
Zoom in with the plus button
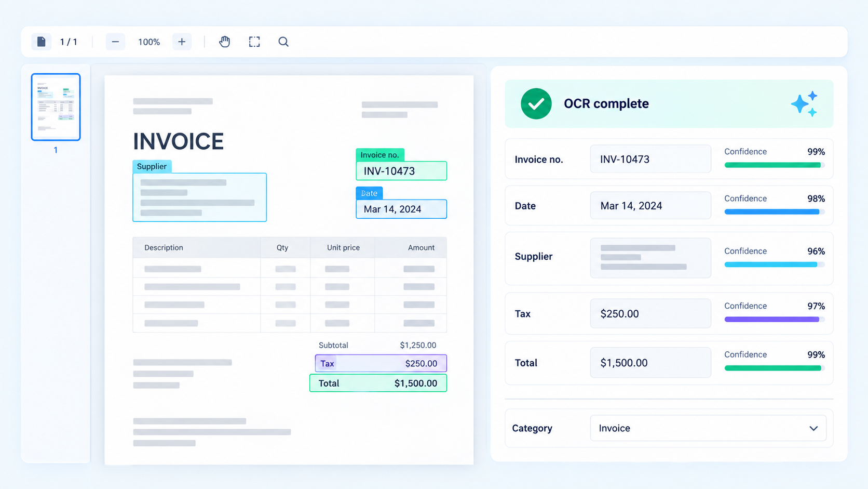[x=182, y=42]
